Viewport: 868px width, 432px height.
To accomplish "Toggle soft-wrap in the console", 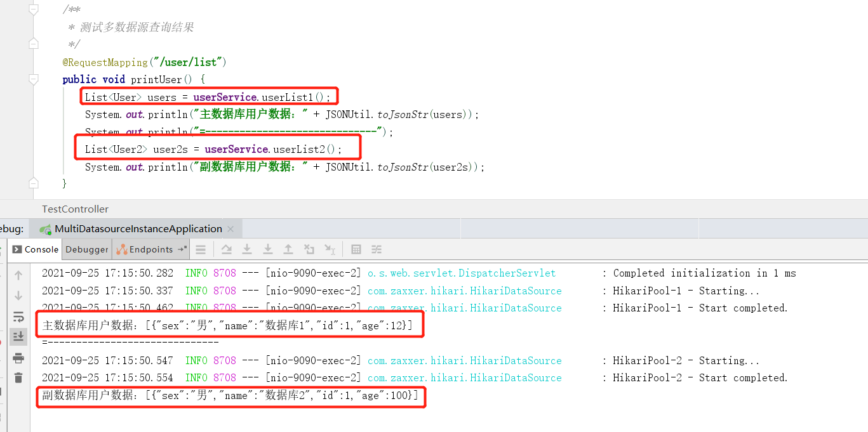I will pyautogui.click(x=18, y=317).
